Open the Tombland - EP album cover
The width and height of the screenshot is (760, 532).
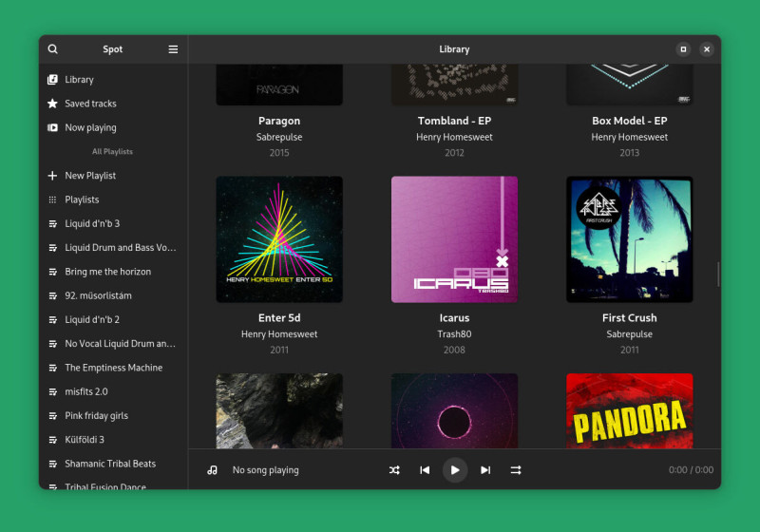(x=454, y=85)
